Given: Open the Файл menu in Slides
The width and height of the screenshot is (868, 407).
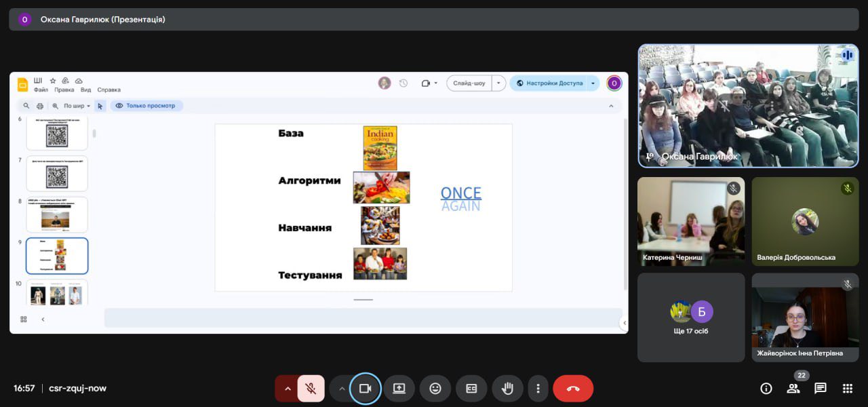Looking at the screenshot, I should 41,90.
